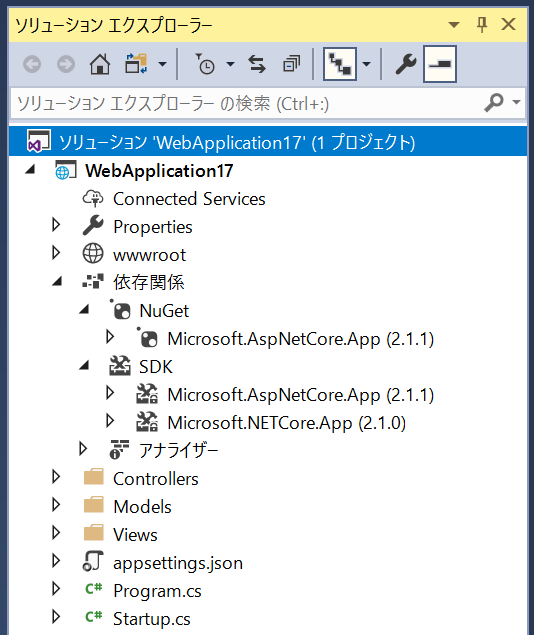Image resolution: width=534 pixels, height=635 pixels.
Task: Go to Home view in Solution Explorer
Action: point(100,64)
